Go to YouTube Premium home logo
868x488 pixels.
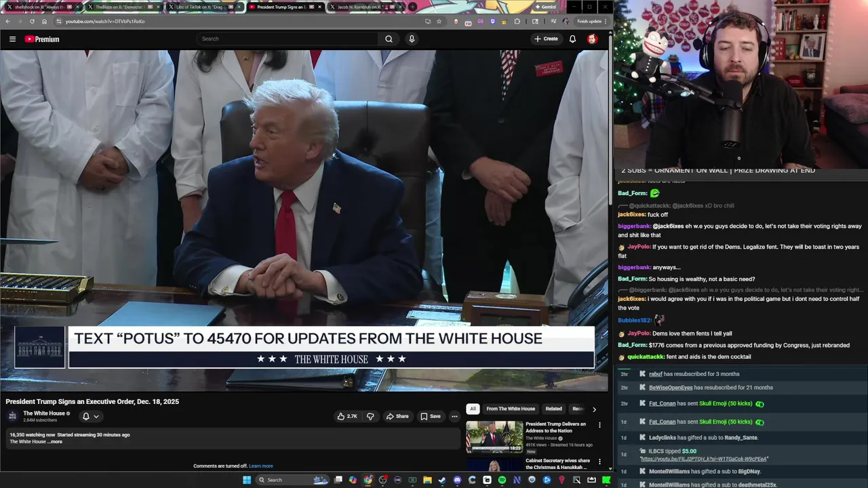pyautogui.click(x=42, y=39)
